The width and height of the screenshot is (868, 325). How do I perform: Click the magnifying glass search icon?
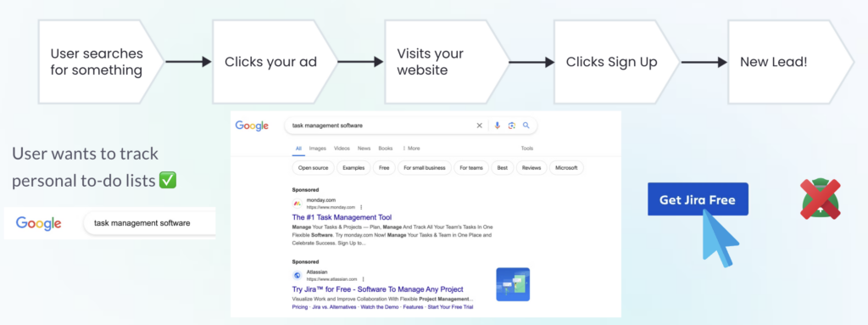pos(526,126)
